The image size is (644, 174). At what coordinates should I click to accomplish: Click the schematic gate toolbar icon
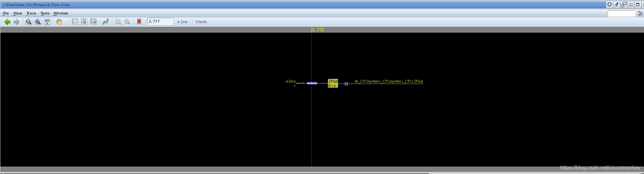click(94, 22)
